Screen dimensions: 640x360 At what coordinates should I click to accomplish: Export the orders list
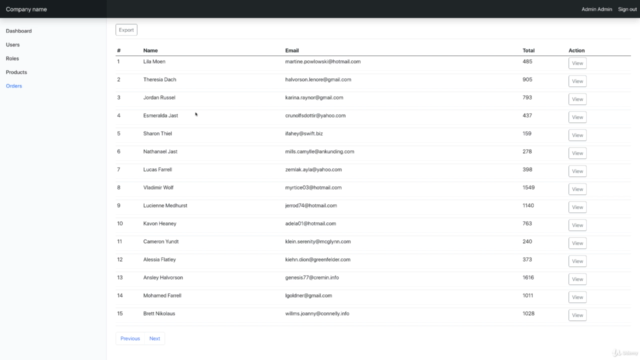(127, 30)
